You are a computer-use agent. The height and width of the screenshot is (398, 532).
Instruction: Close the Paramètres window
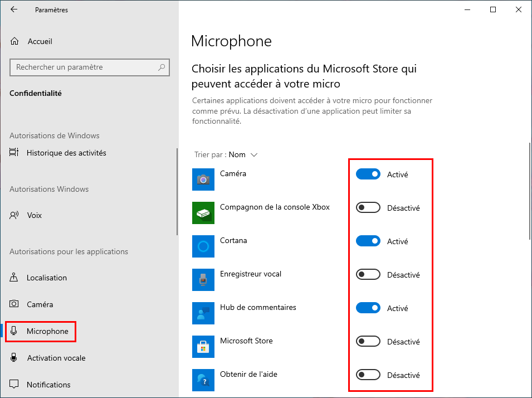pos(519,9)
